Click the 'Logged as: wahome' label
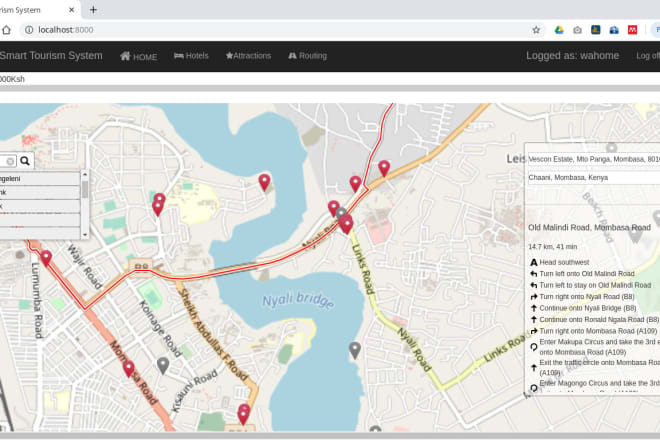 [572, 56]
